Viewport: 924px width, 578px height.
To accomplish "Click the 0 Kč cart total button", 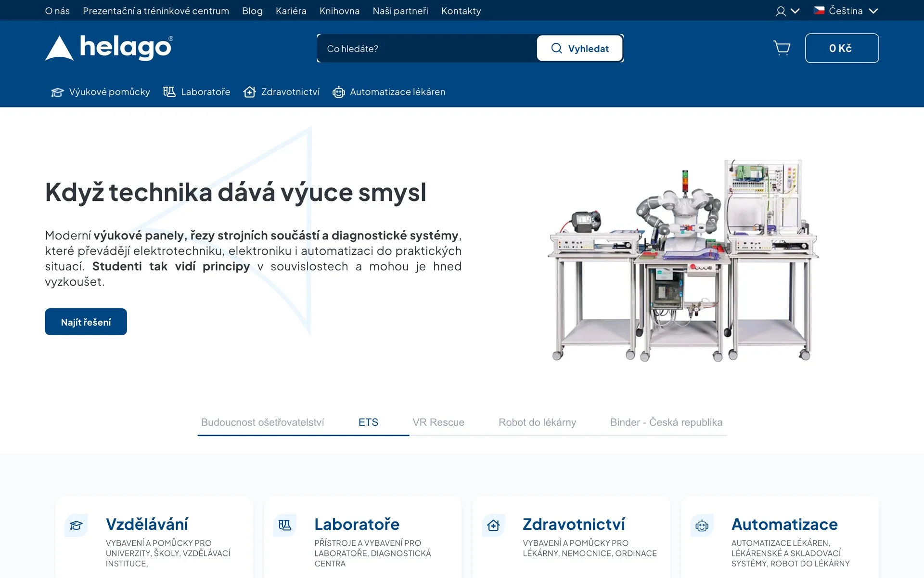I will click(x=842, y=48).
